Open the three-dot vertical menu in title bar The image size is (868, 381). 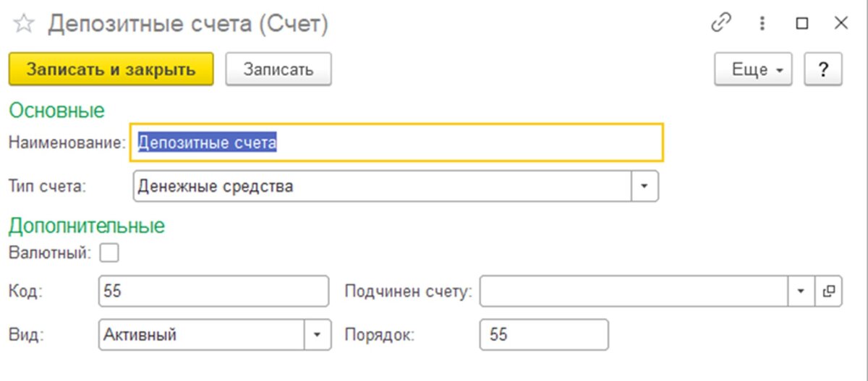[762, 24]
